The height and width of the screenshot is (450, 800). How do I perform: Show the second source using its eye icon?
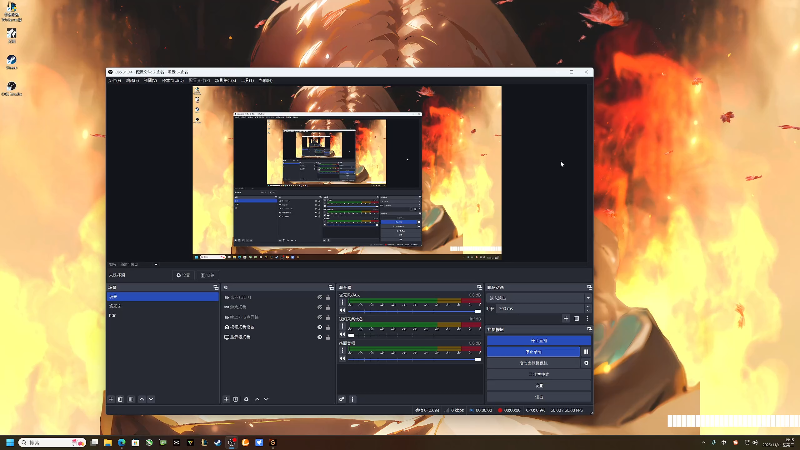click(320, 307)
